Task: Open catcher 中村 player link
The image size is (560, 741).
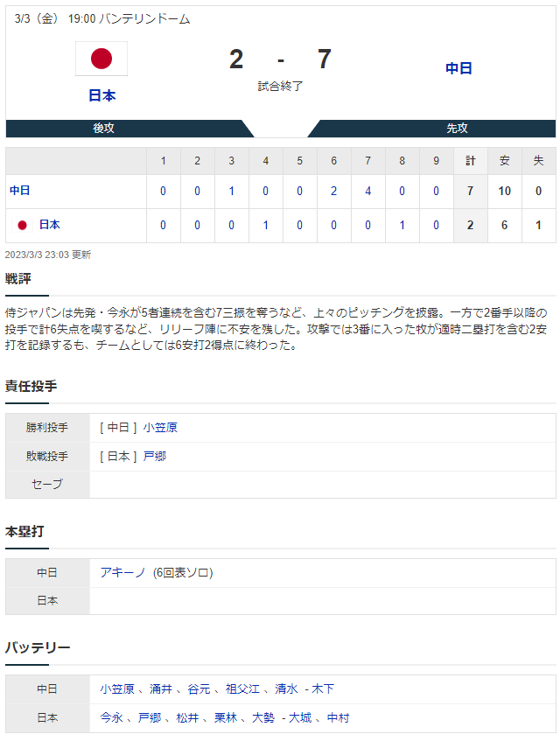Action: tap(339, 718)
